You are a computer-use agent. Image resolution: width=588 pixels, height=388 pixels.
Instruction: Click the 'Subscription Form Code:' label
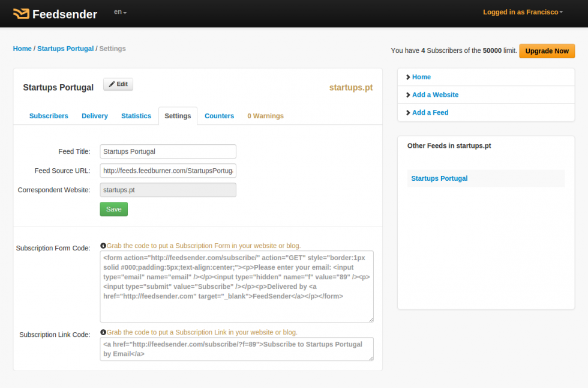pos(53,248)
